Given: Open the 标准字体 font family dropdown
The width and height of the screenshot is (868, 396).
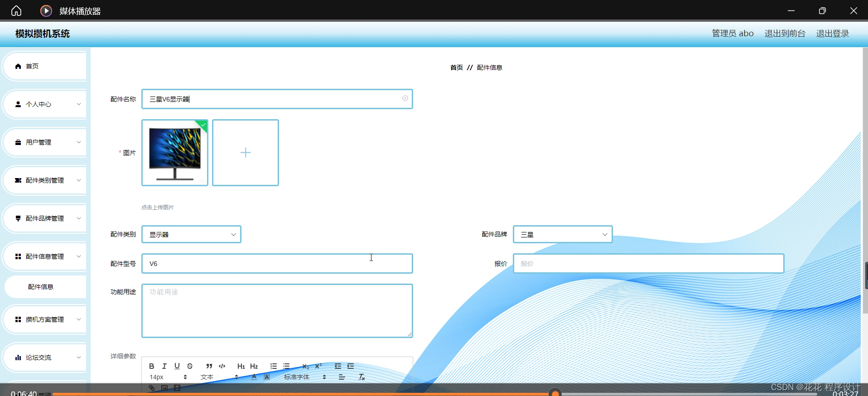Looking at the screenshot, I should (x=304, y=377).
